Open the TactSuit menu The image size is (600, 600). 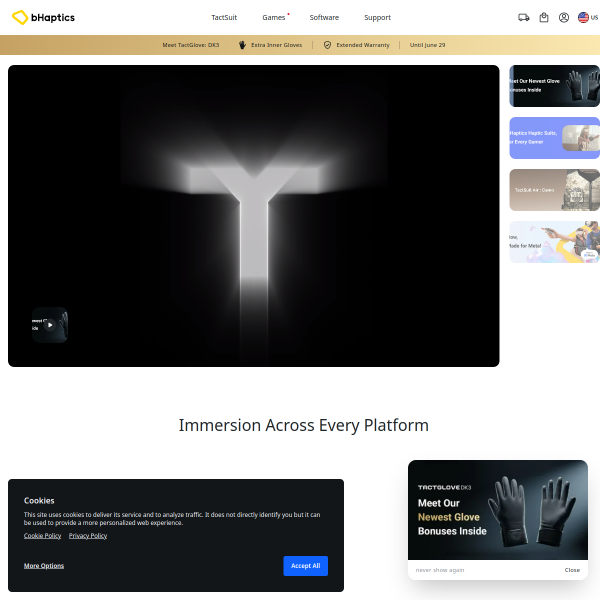pos(224,18)
